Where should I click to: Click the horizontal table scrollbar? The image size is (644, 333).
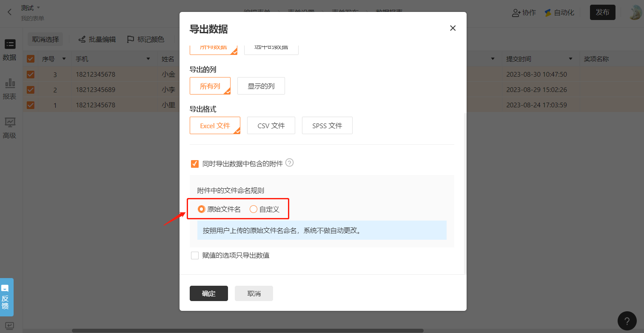point(248,330)
